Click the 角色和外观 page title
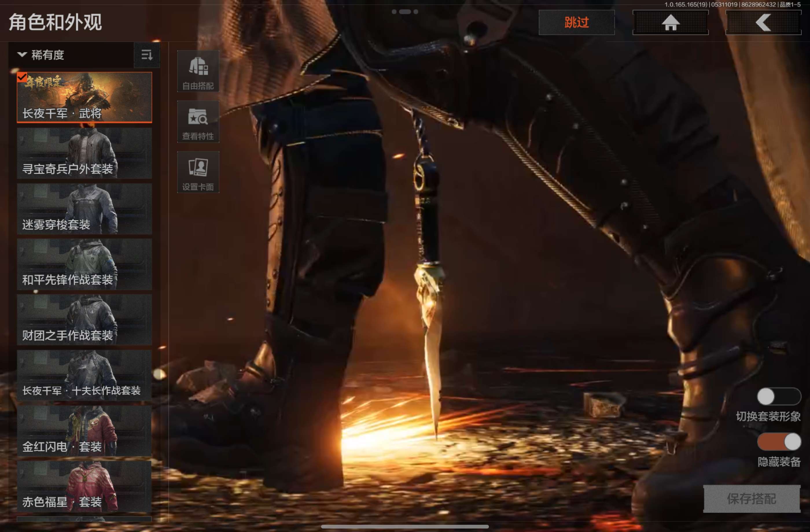 (55, 23)
